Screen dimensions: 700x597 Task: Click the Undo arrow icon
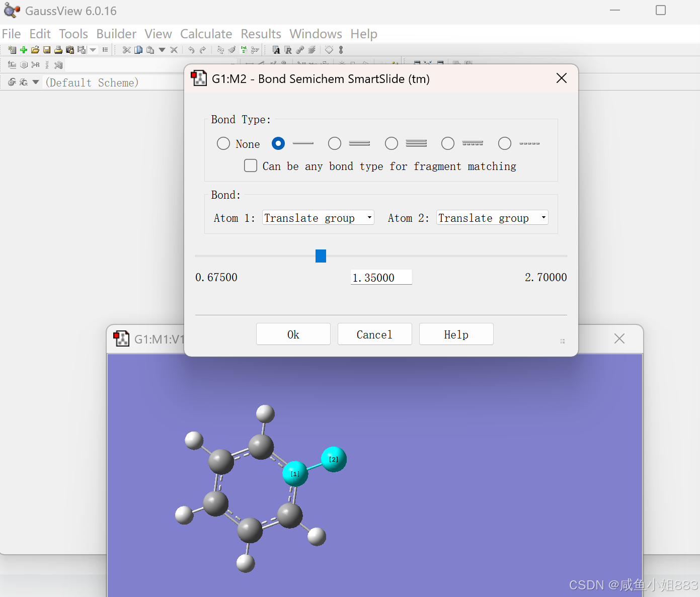191,50
